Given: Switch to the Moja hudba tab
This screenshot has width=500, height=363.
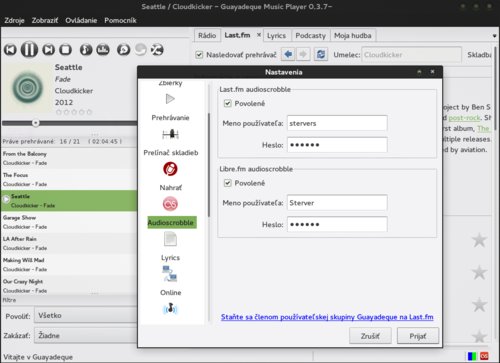Looking at the screenshot, I should point(353,36).
